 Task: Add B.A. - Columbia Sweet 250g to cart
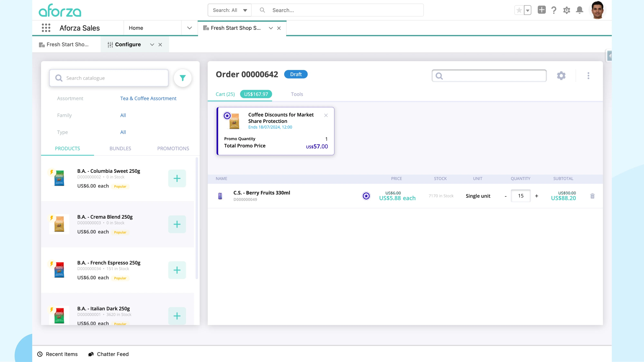point(177,178)
